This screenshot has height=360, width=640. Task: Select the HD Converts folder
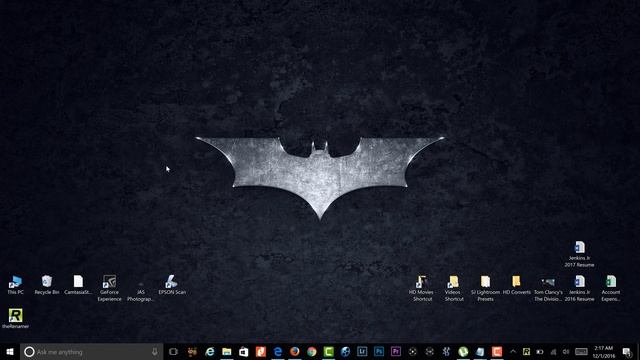pos(516,284)
